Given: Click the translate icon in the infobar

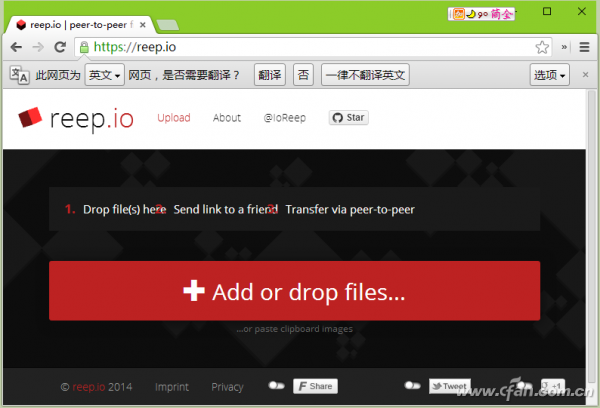Looking at the screenshot, I should (19, 75).
